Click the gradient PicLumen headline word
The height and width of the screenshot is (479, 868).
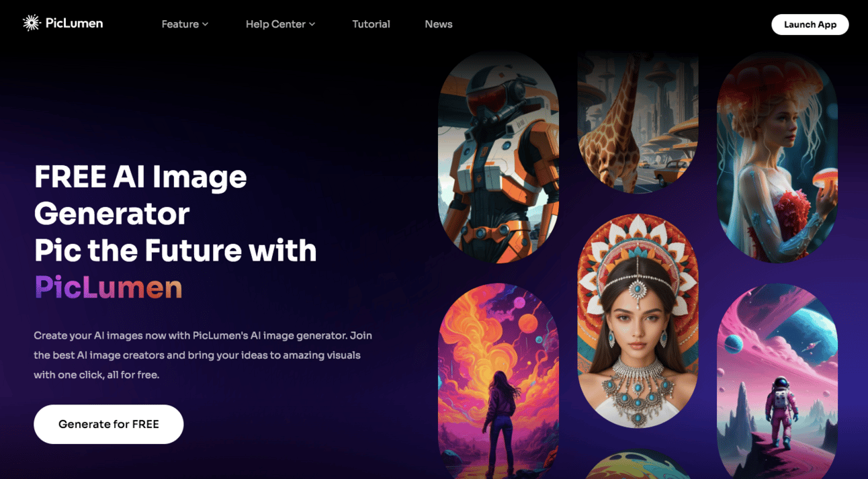pos(108,287)
